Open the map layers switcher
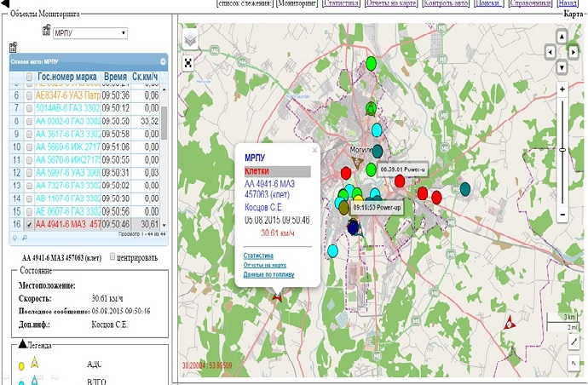Viewport: 588px width, 385px height. [x=189, y=39]
